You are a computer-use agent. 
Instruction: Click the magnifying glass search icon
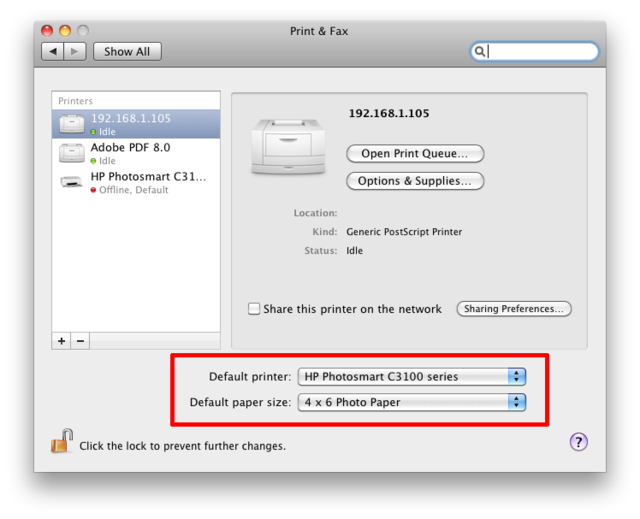480,51
